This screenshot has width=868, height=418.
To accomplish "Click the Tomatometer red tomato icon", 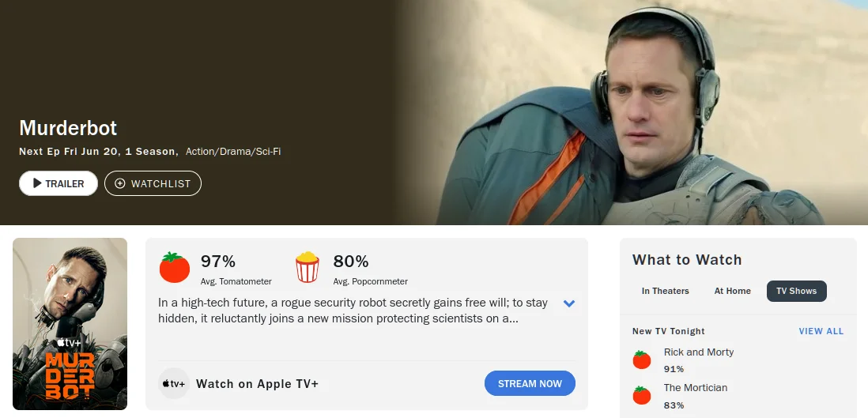I will point(175,267).
